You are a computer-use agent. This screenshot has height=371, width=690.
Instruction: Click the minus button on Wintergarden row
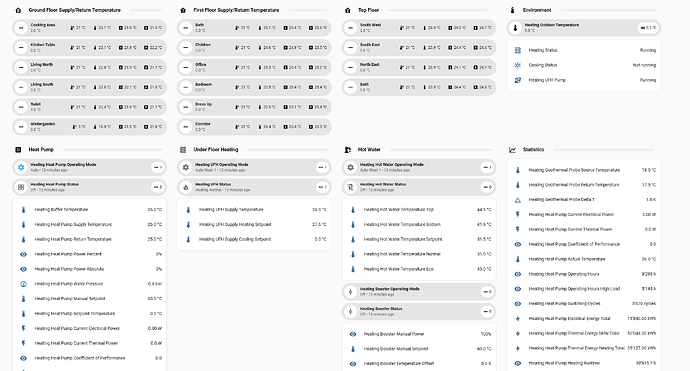click(x=21, y=127)
